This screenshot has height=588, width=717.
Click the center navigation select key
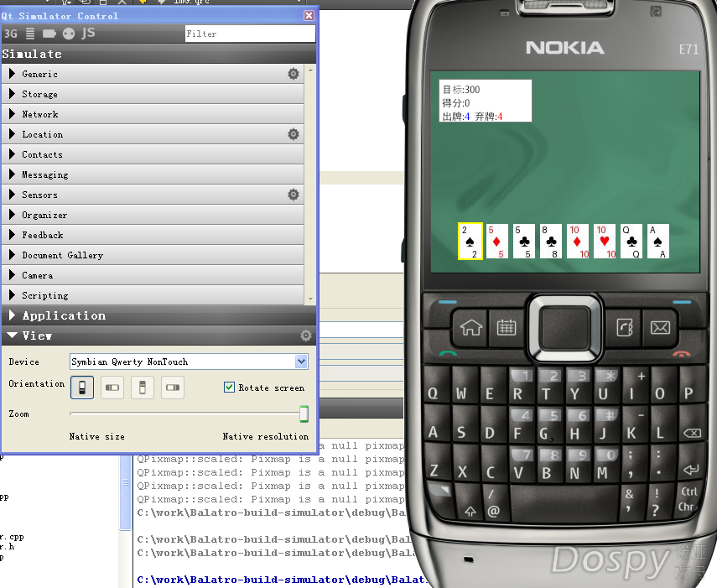click(565, 327)
